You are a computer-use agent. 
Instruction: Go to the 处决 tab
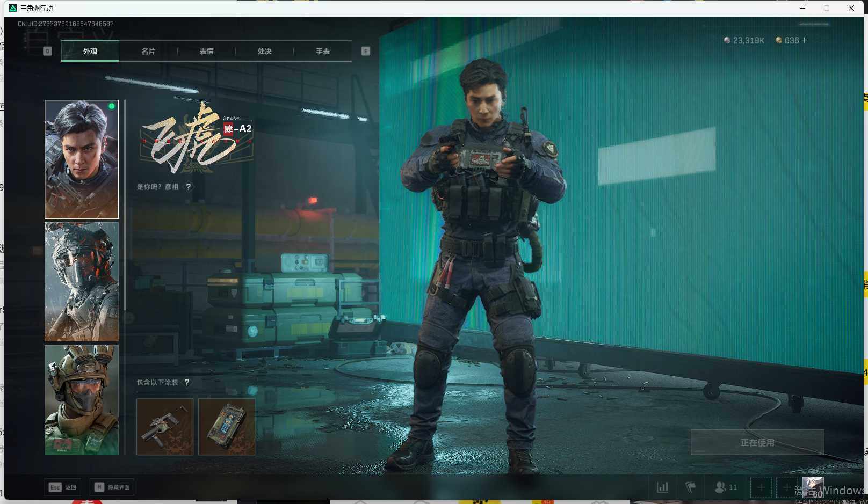coord(264,52)
